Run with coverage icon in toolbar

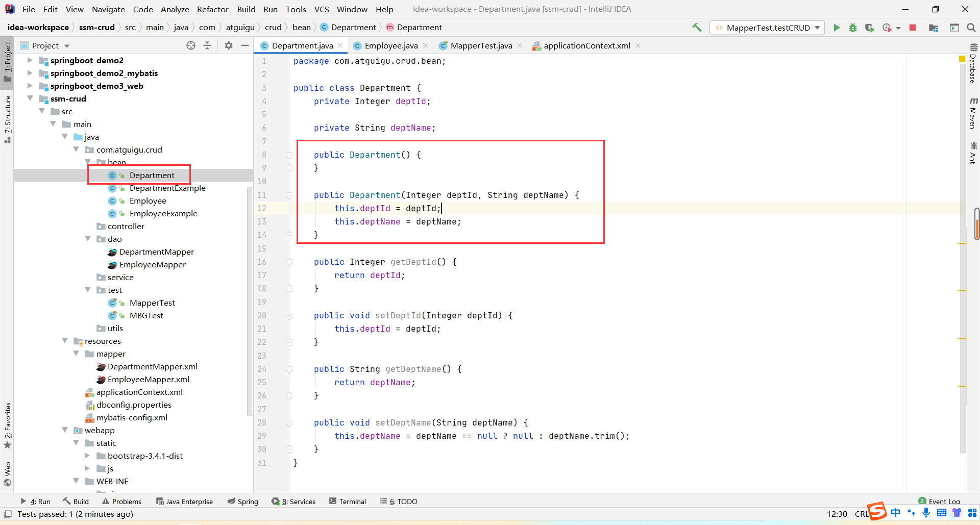[x=869, y=28]
